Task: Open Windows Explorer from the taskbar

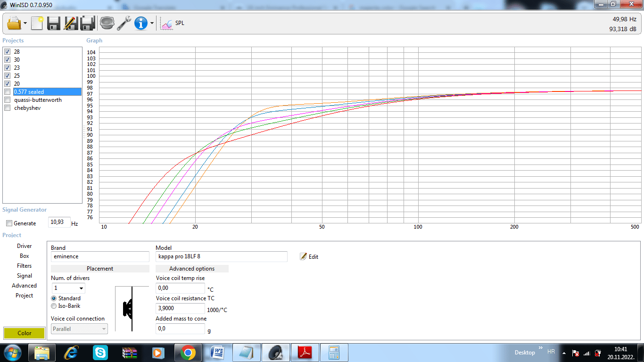Action: click(41, 353)
